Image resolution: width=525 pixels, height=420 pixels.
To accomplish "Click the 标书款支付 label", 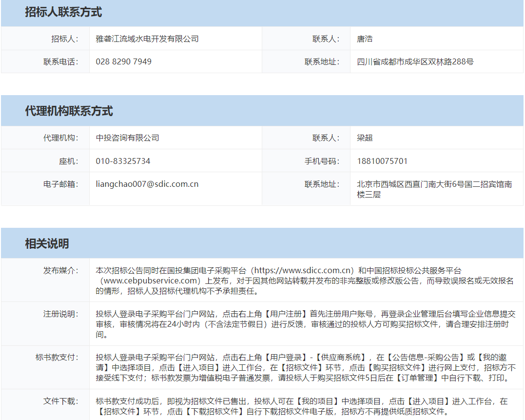I will pyautogui.click(x=57, y=358).
